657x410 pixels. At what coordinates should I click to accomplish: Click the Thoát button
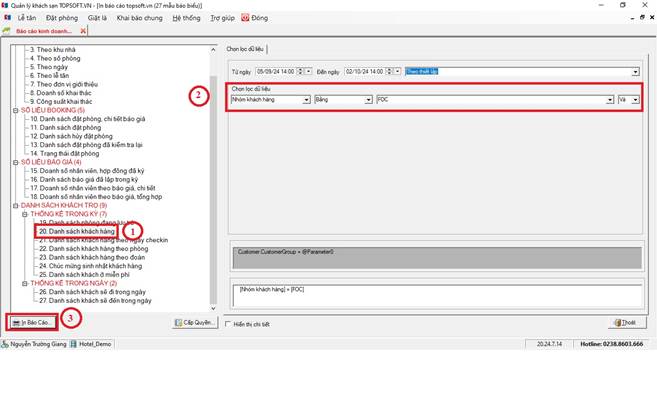click(627, 322)
